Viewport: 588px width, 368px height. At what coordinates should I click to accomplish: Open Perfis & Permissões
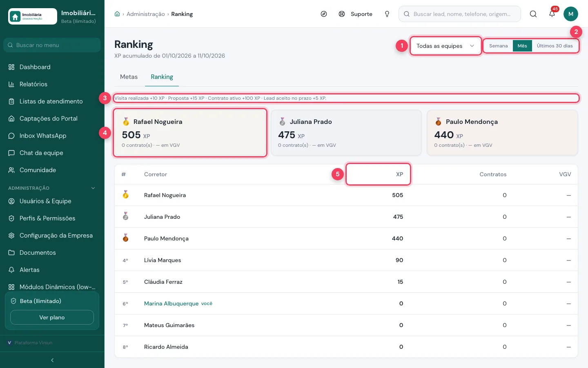coord(52,218)
